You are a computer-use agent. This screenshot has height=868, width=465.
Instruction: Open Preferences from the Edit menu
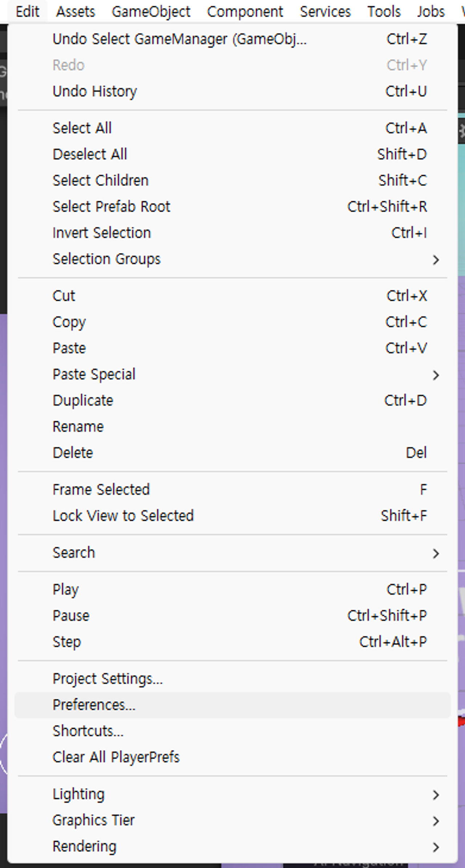[232, 705]
